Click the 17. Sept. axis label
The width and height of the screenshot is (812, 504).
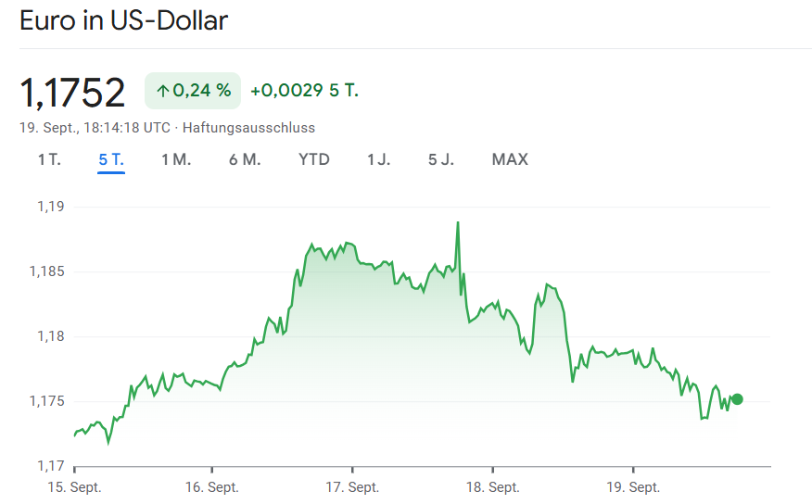(x=352, y=487)
